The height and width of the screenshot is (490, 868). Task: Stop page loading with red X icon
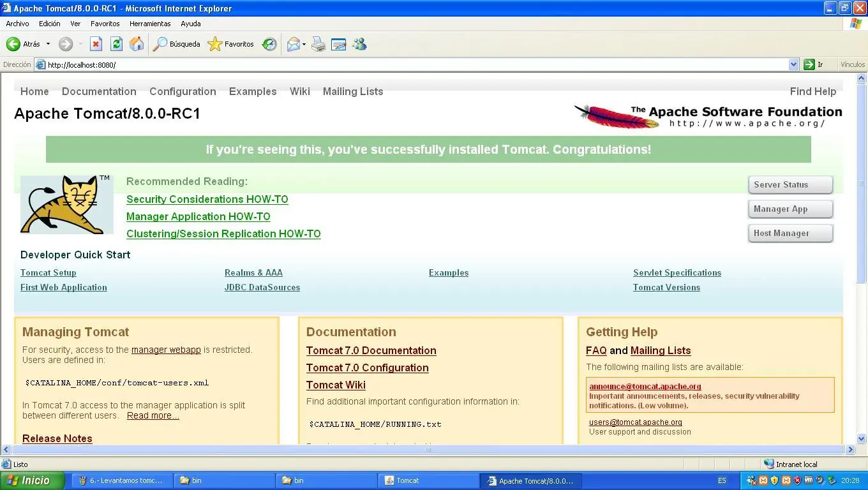[96, 44]
